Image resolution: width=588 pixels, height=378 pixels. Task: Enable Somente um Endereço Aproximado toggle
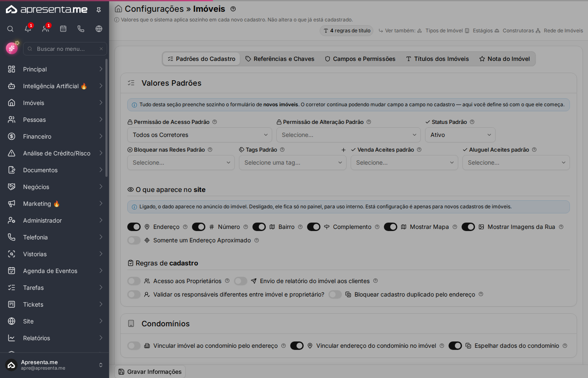pyautogui.click(x=134, y=240)
